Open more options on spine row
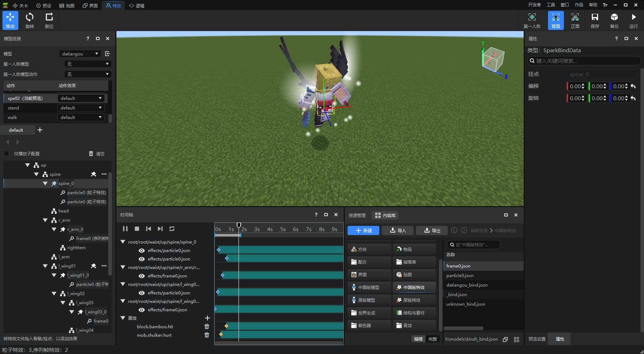 [x=104, y=174]
